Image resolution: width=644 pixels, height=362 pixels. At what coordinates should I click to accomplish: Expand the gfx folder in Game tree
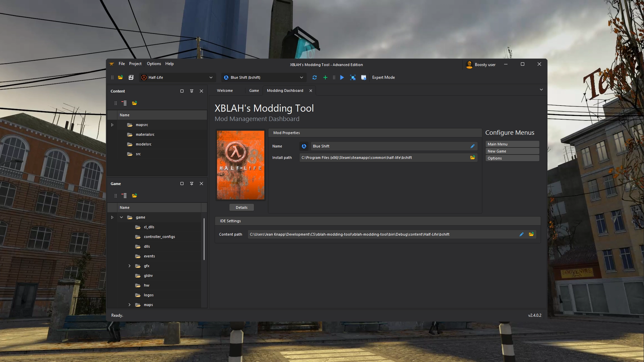point(129,266)
